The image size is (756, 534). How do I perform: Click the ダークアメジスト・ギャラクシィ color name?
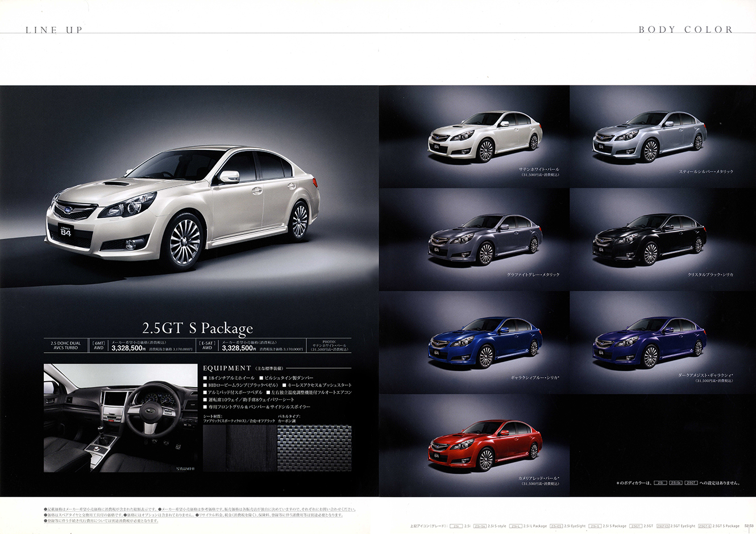(706, 376)
